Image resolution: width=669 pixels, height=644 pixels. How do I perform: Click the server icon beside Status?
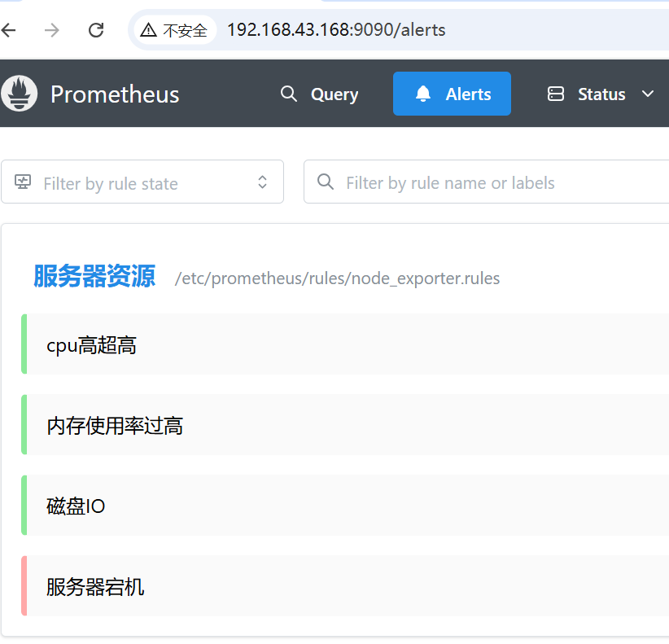pos(556,94)
